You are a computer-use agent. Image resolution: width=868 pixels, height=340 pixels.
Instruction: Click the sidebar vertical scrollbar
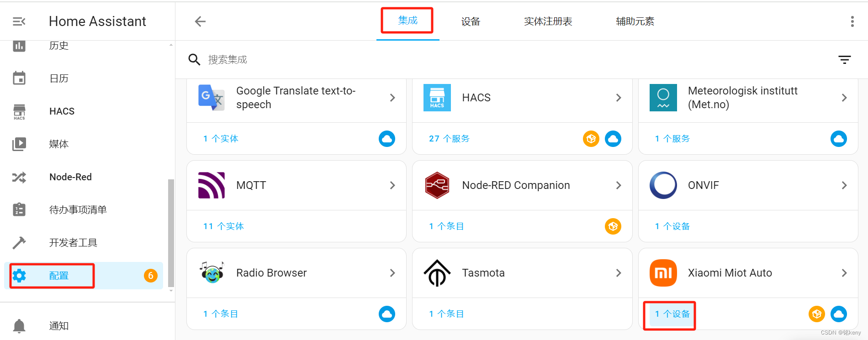click(171, 233)
